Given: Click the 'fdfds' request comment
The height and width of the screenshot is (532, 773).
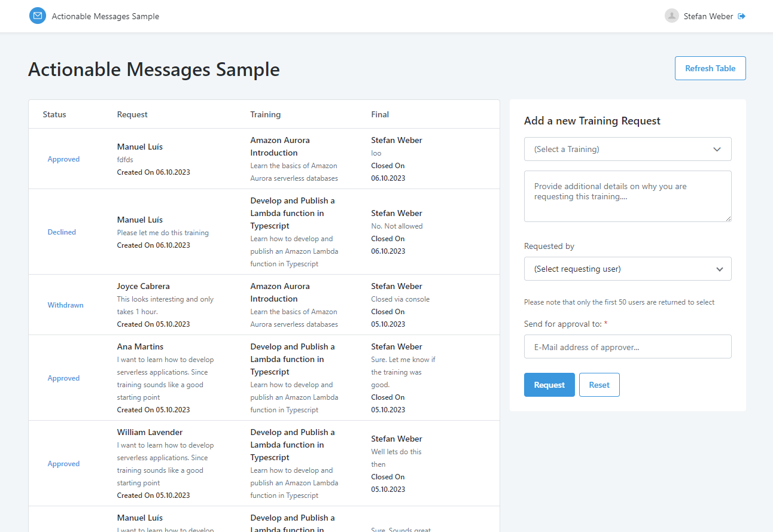Looking at the screenshot, I should [125, 160].
